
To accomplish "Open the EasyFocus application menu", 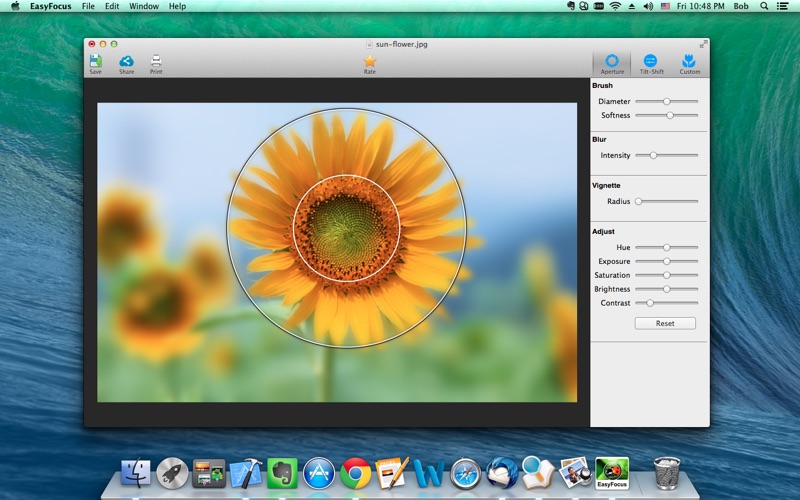I will pos(51,6).
